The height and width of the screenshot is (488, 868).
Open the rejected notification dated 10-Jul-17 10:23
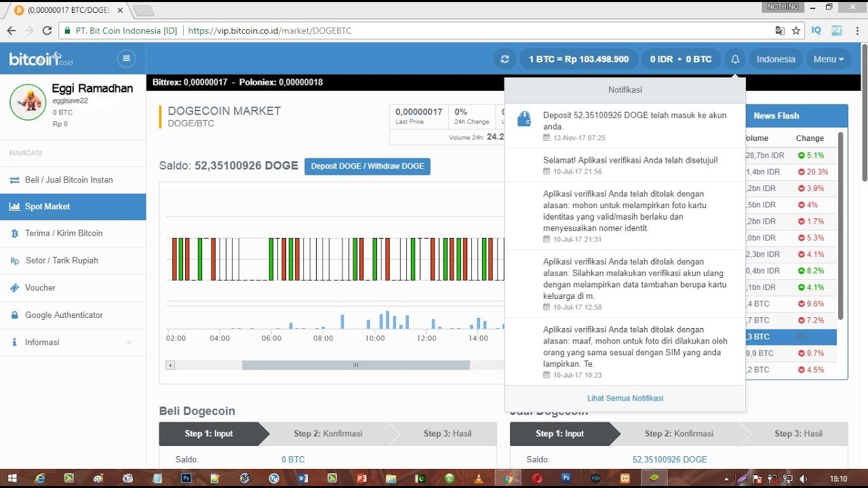click(625, 352)
